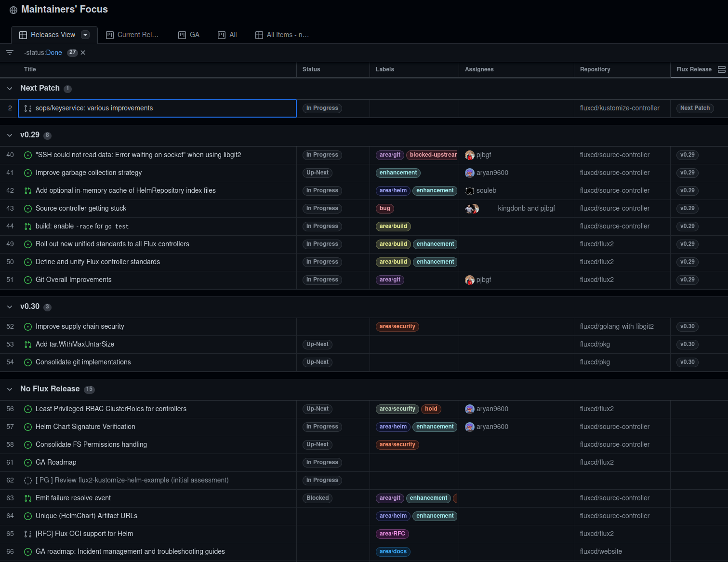Remove the -status:Done filter with its X
Viewport: 728px width, 562px height.
coord(82,52)
